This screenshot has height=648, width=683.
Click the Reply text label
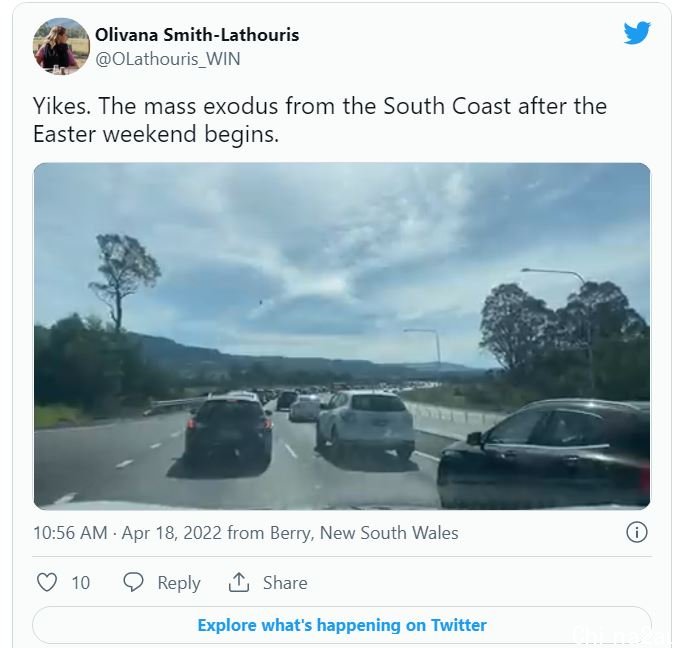[x=179, y=583]
